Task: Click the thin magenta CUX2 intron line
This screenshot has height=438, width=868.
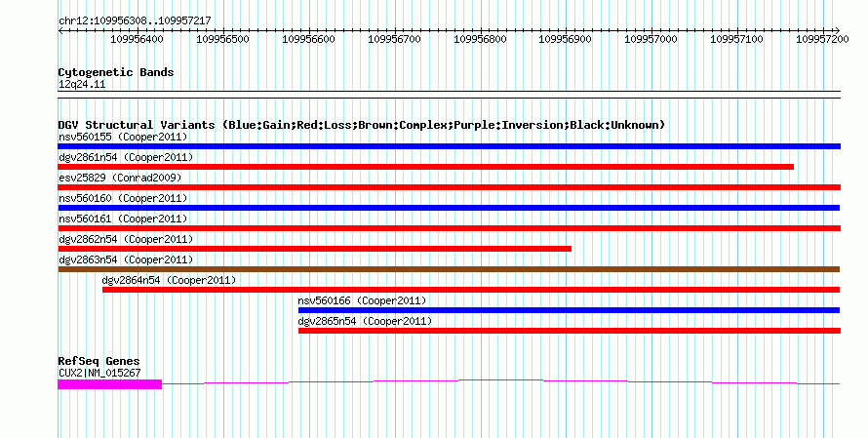Action: pos(501,381)
